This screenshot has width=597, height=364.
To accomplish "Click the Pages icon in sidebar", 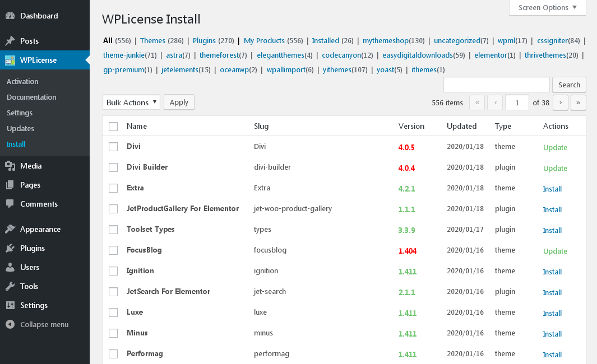I will tap(10, 185).
